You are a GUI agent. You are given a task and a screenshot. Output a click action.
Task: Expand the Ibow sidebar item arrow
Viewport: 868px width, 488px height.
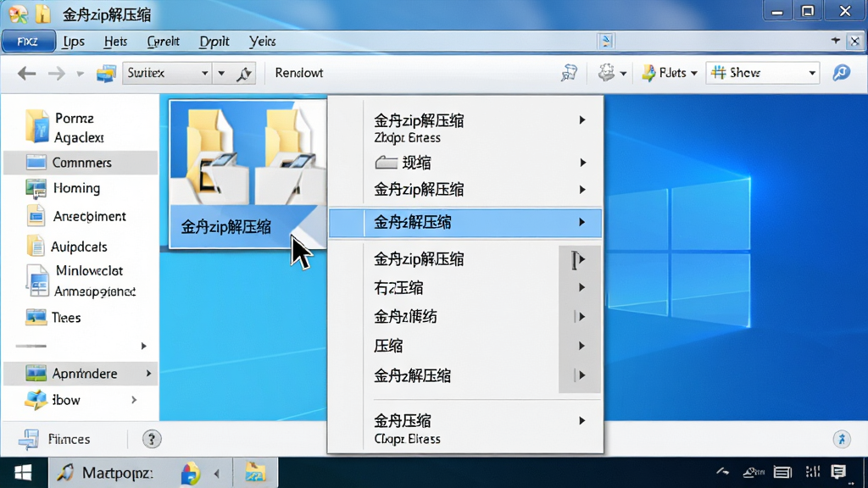(x=134, y=400)
